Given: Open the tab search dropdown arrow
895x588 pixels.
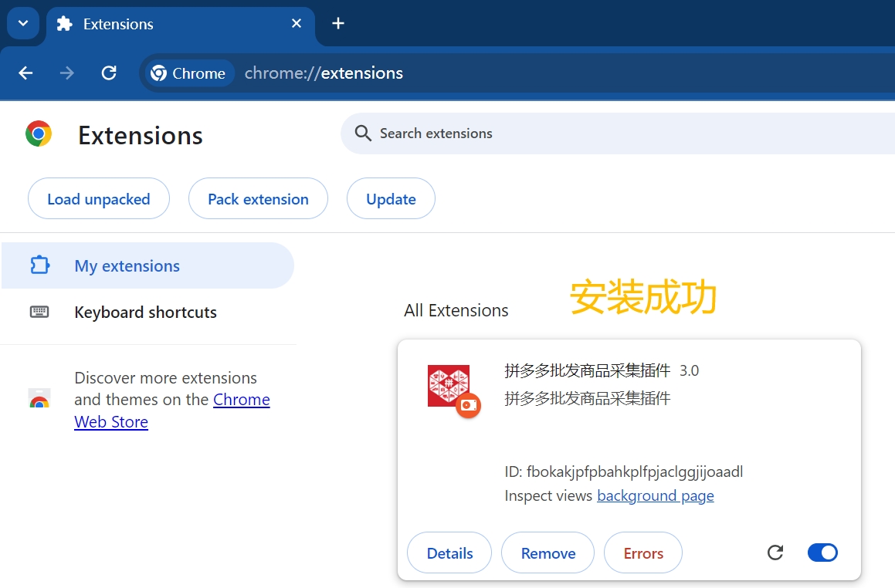Looking at the screenshot, I should pyautogui.click(x=23, y=23).
